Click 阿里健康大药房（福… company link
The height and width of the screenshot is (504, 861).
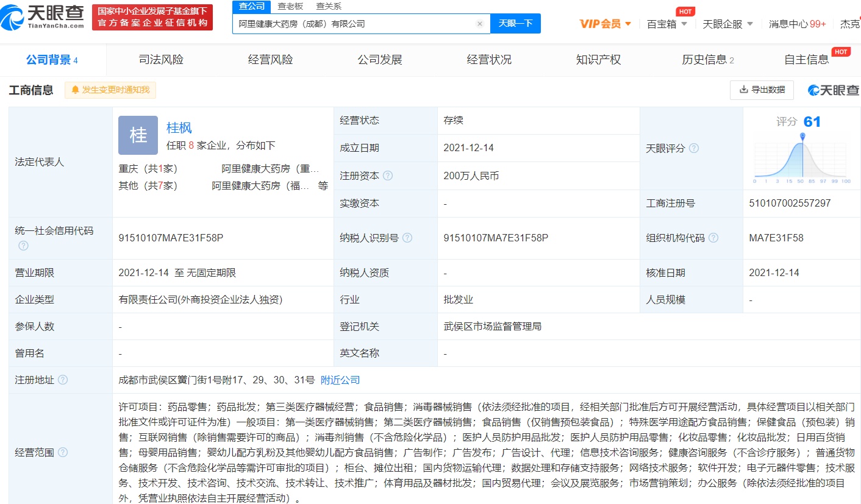[260, 186]
